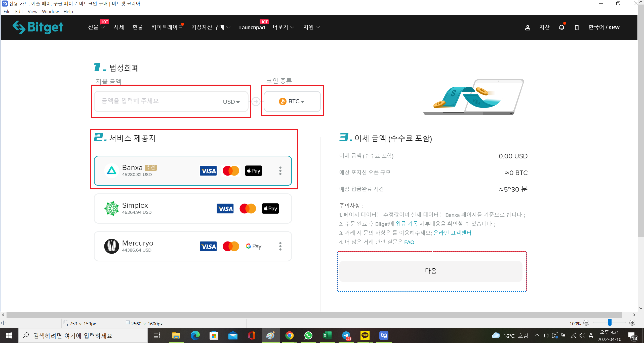The width and height of the screenshot is (644, 343).
Task: Open the File menu
Action: pos(7,12)
